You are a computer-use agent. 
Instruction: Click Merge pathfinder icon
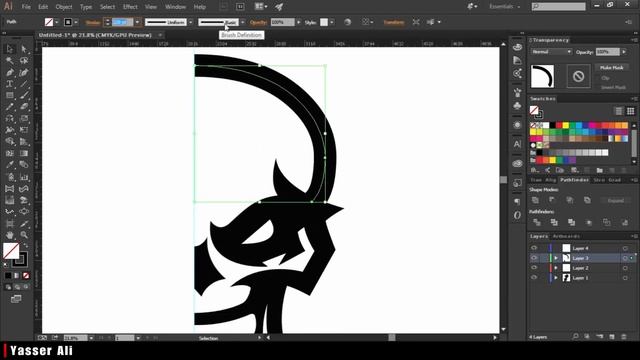571,222
